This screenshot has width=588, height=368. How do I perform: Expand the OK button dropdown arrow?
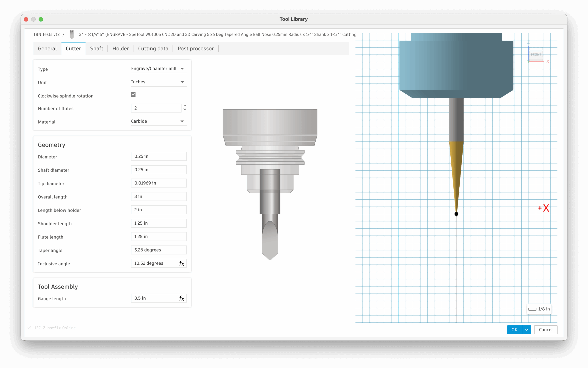tap(527, 330)
